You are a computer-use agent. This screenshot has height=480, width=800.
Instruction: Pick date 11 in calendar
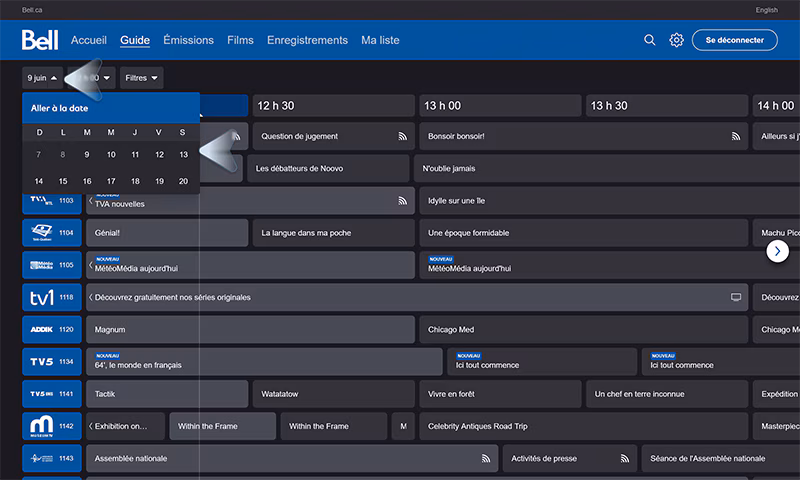[x=135, y=155]
